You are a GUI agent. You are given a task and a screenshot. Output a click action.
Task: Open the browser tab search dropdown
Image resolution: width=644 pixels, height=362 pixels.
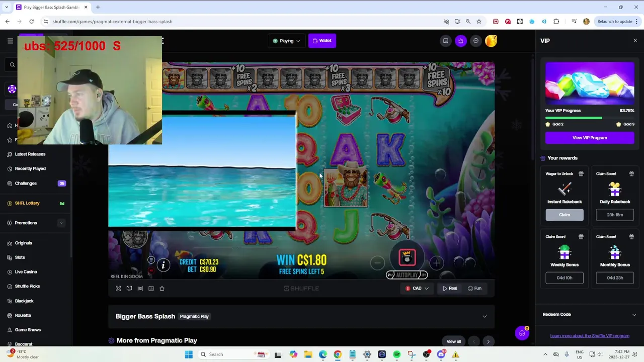point(7,7)
